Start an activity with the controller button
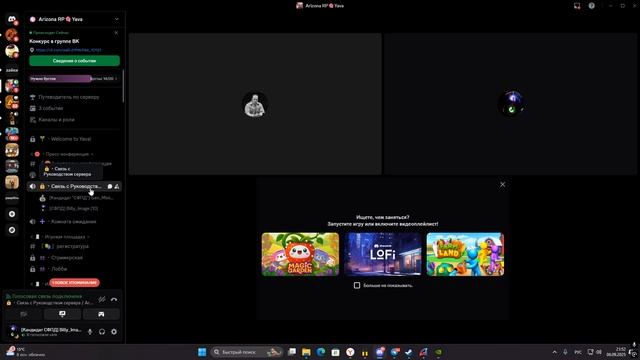Image resolution: width=640 pixels, height=360 pixels. point(101,314)
